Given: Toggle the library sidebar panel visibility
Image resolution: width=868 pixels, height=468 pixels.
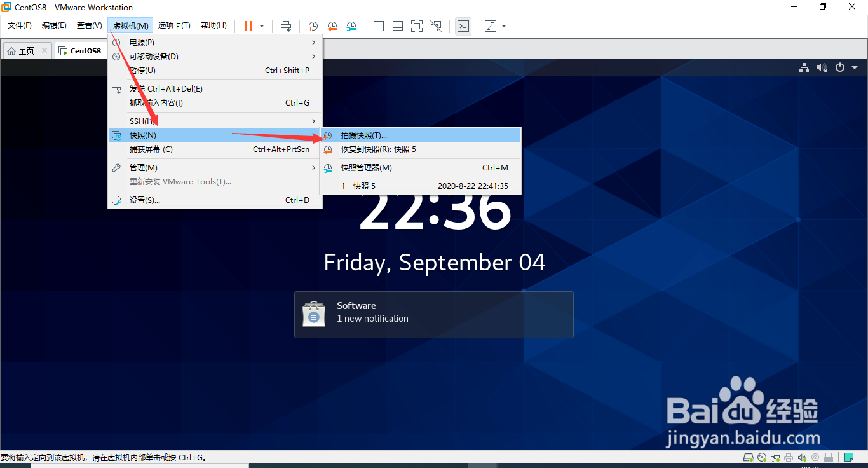Looking at the screenshot, I should 379,25.
